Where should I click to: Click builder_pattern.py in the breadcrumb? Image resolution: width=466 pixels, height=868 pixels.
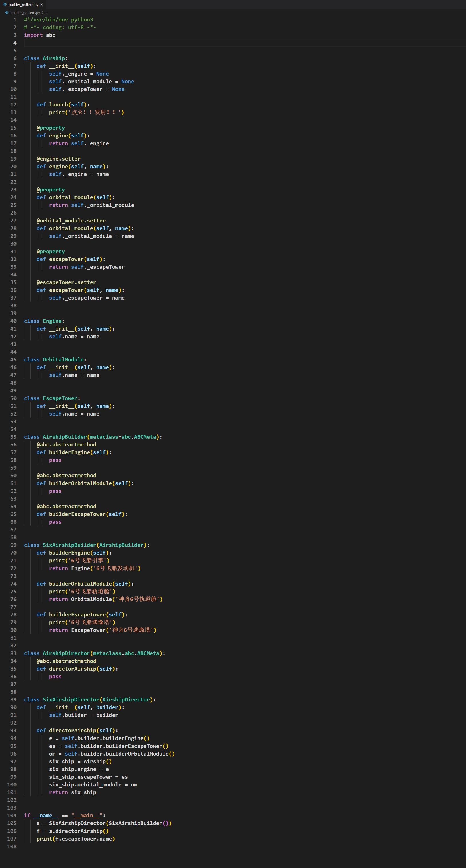[25, 13]
